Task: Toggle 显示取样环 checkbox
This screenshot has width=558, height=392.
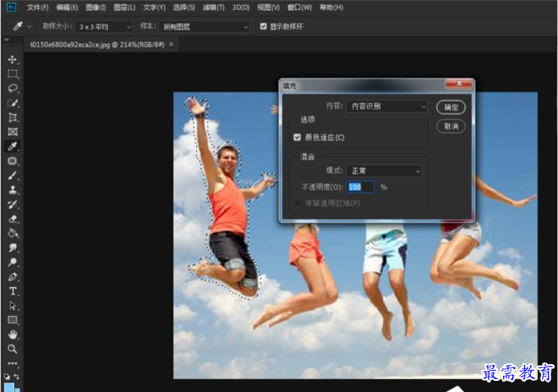Action: 264,27
